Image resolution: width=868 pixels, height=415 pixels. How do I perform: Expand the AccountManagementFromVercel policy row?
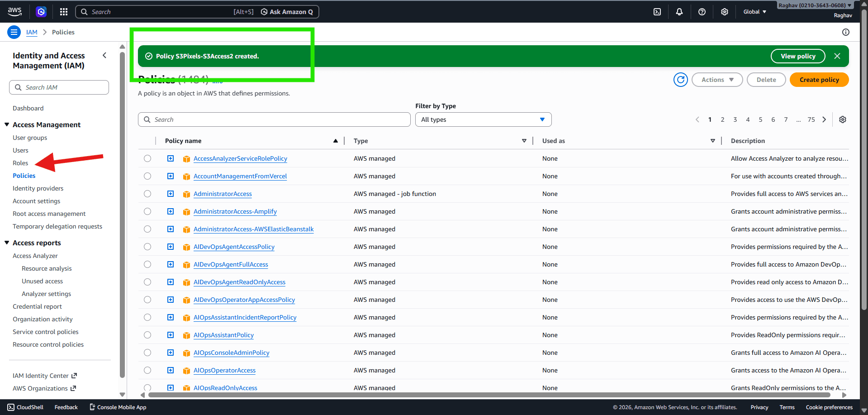coord(171,176)
